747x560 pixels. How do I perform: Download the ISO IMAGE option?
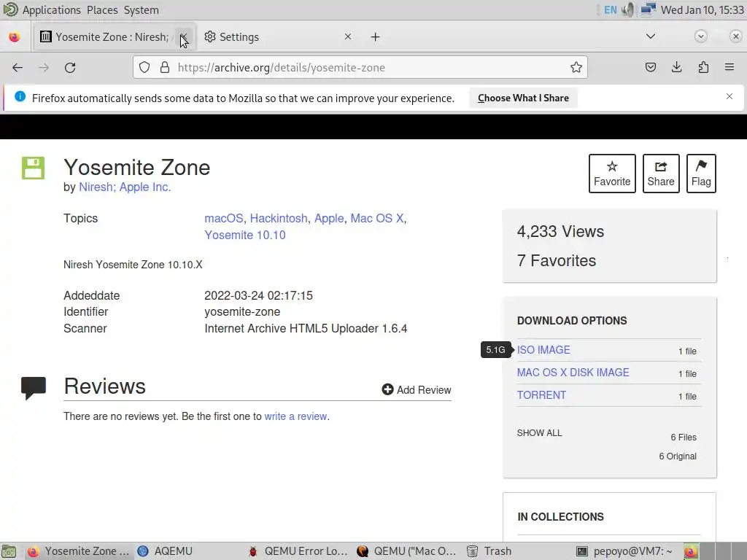click(543, 350)
